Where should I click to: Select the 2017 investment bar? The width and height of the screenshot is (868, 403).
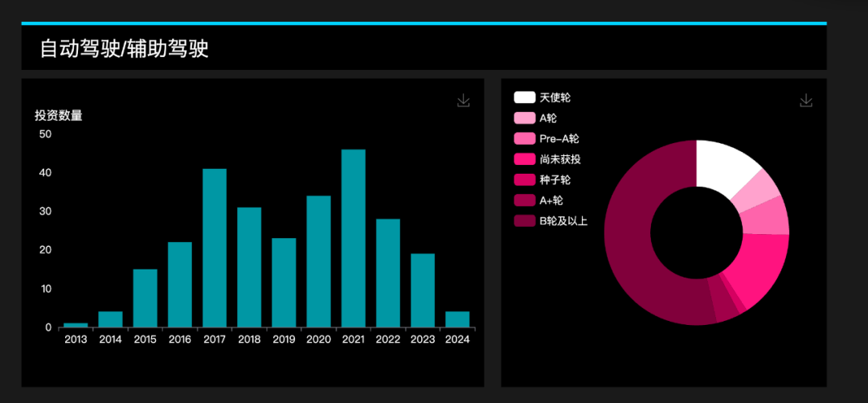(x=215, y=248)
